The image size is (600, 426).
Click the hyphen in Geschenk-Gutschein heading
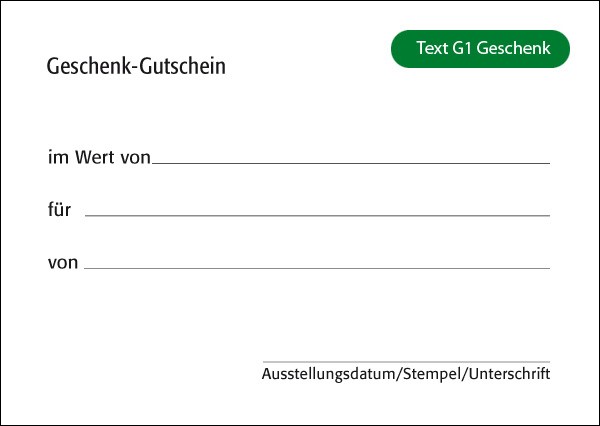point(134,69)
